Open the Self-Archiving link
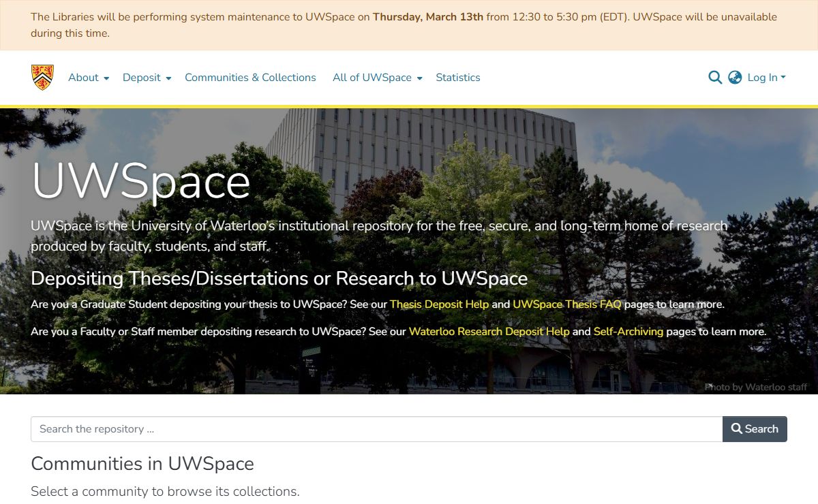This screenshot has height=504, width=818. 628,332
